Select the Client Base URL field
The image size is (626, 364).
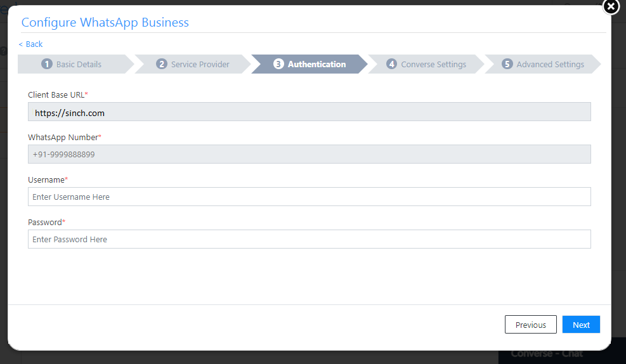click(x=309, y=112)
